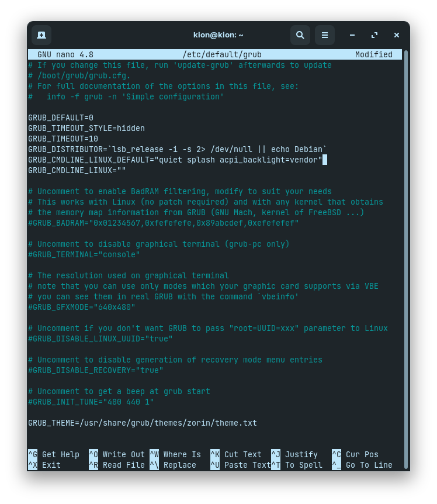
Task: Click the ^J Justify shortcut
Action: 294,454
